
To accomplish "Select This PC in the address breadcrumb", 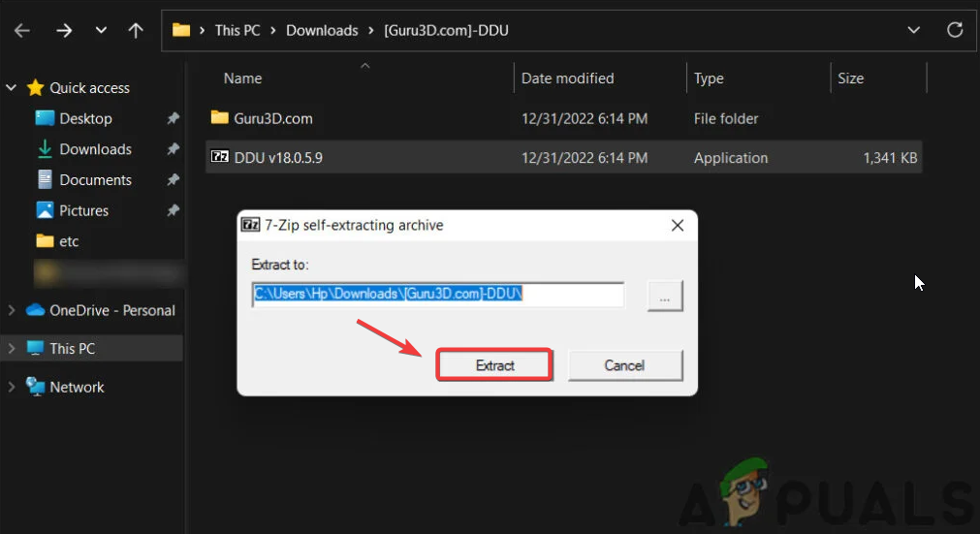I will click(x=237, y=30).
